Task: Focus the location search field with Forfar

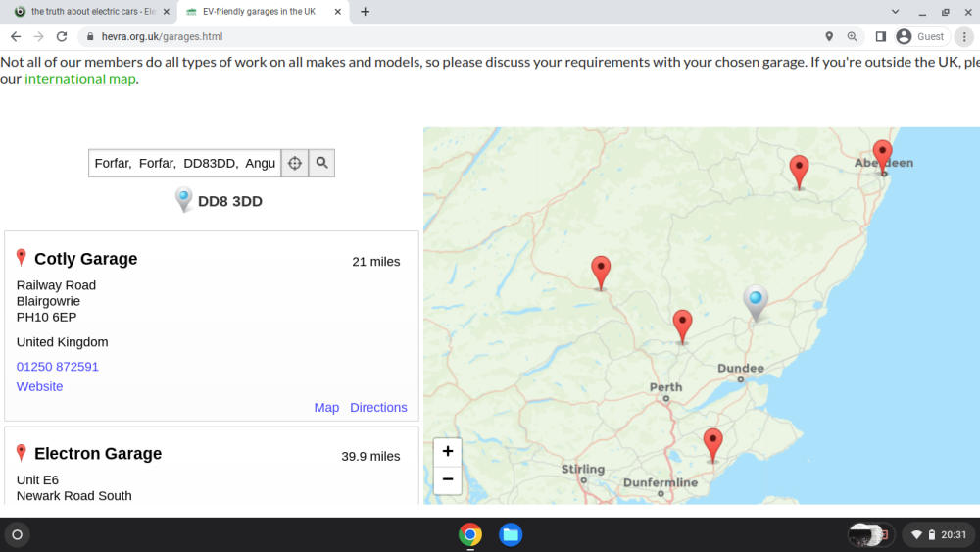Action: pyautogui.click(x=185, y=163)
